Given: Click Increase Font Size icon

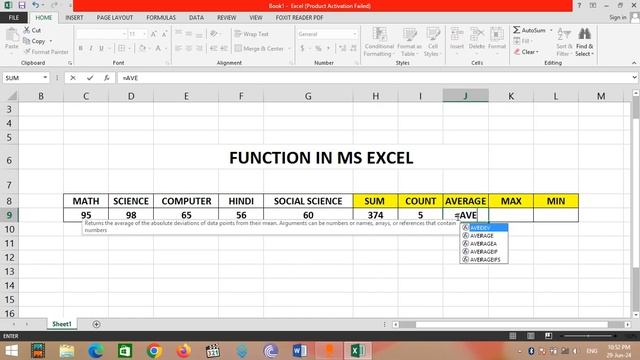Looking at the screenshot, I should [x=153, y=34].
